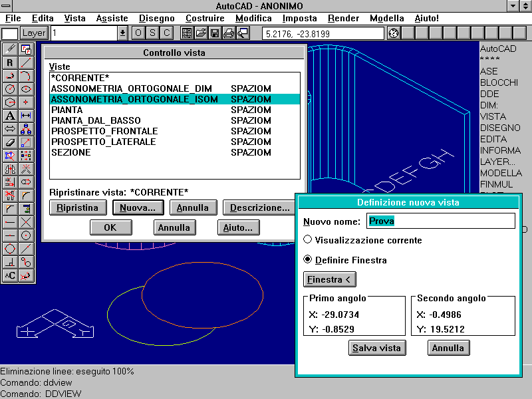Viewport: 532px width, 399px height.
Task: Click the Finestra < button
Action: click(329, 279)
